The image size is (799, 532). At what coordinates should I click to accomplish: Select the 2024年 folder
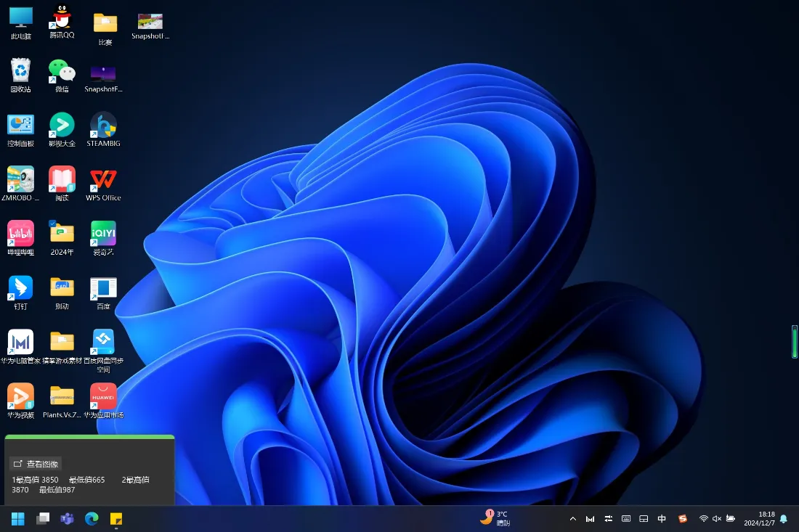click(x=62, y=238)
